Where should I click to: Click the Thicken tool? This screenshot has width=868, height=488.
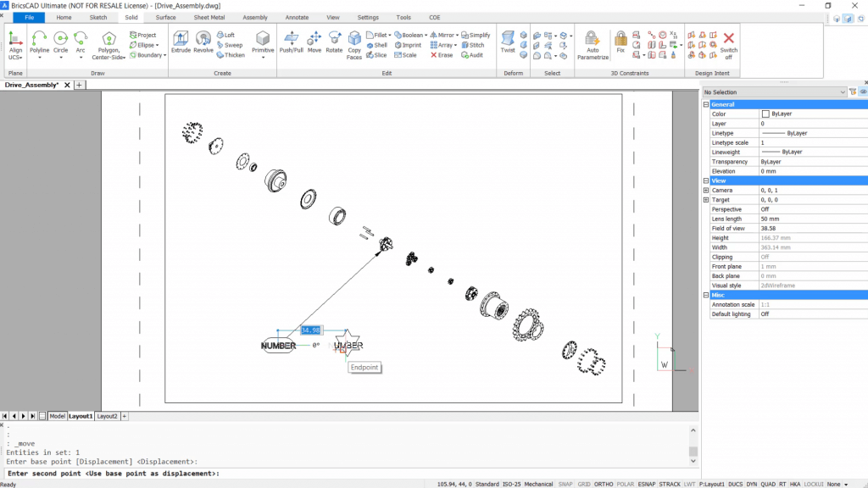click(231, 55)
